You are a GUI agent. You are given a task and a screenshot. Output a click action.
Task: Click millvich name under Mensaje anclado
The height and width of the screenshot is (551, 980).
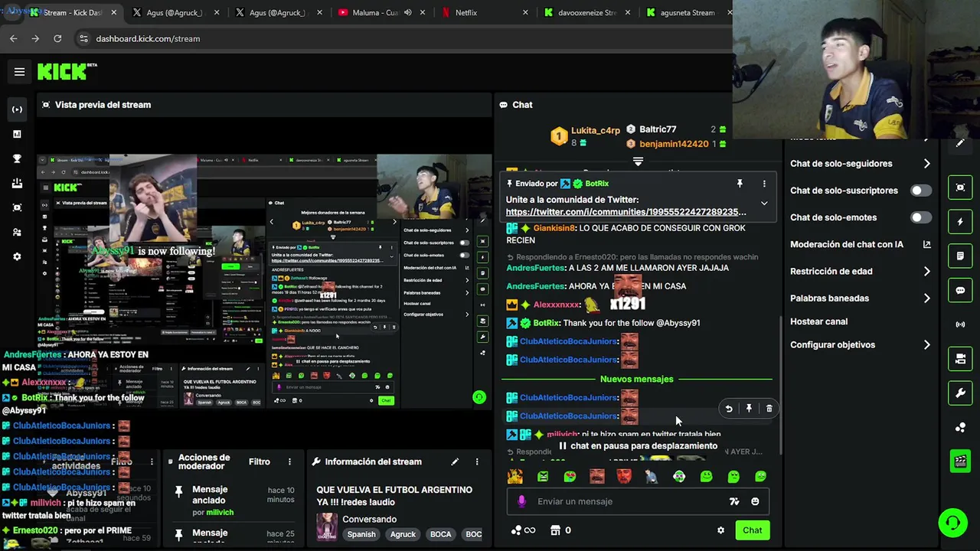(220, 512)
